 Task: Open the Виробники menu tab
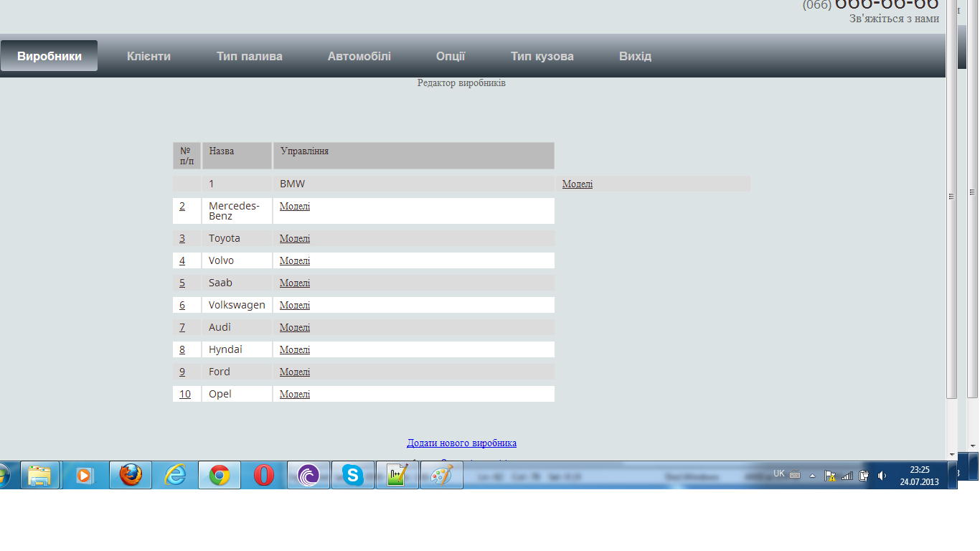tap(50, 56)
